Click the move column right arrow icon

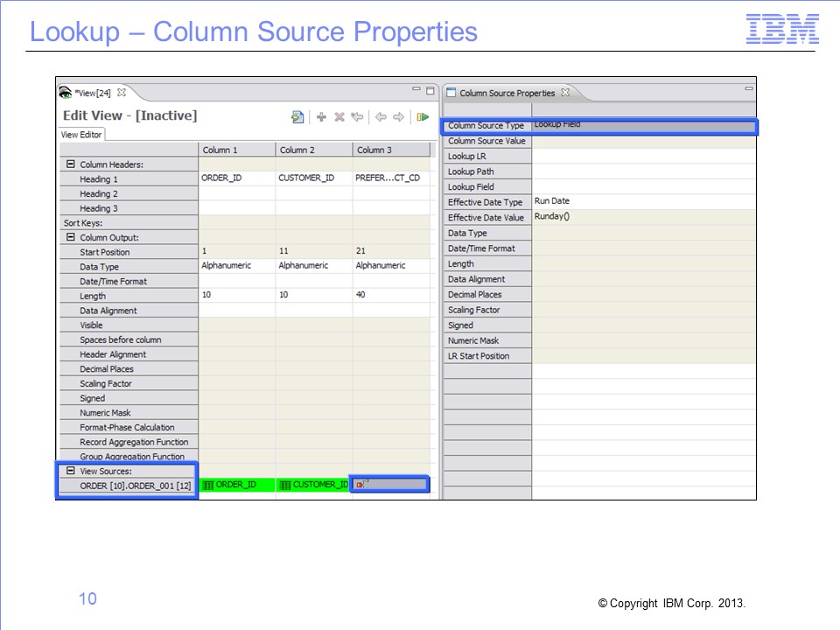tap(399, 116)
